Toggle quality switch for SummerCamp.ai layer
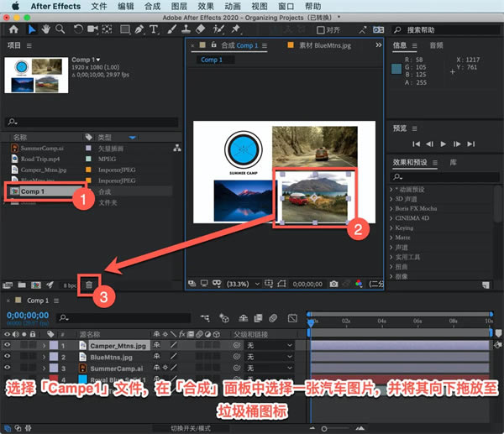The image size is (504, 434). tap(174, 368)
